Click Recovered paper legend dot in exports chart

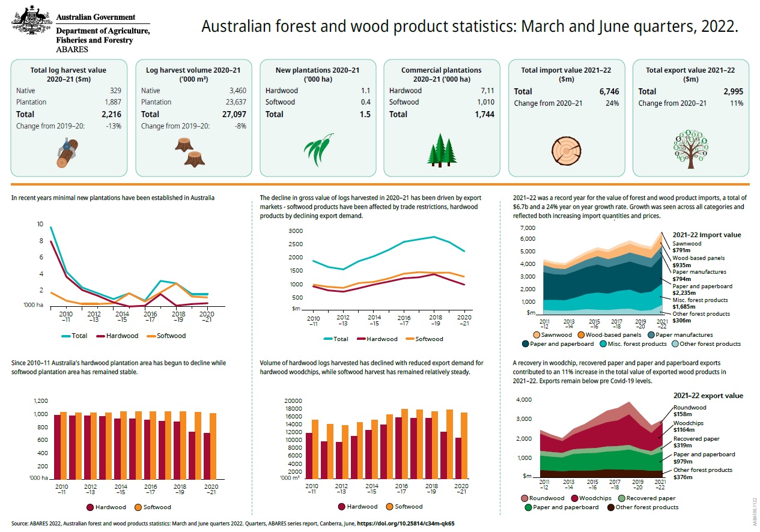(x=621, y=498)
